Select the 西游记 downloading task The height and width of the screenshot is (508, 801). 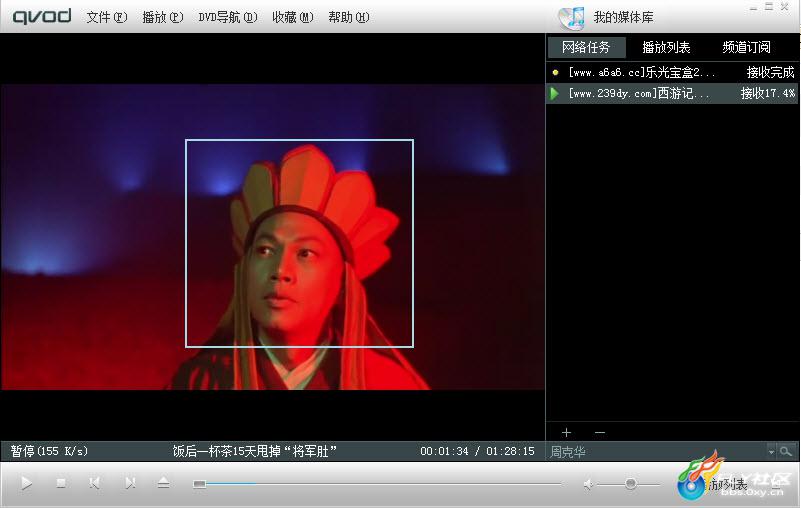tap(672, 94)
